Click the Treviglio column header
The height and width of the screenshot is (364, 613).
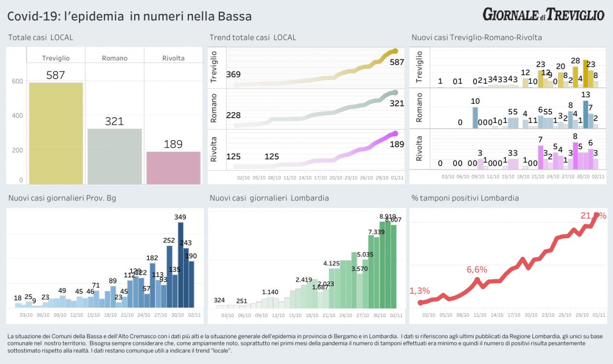(56, 58)
